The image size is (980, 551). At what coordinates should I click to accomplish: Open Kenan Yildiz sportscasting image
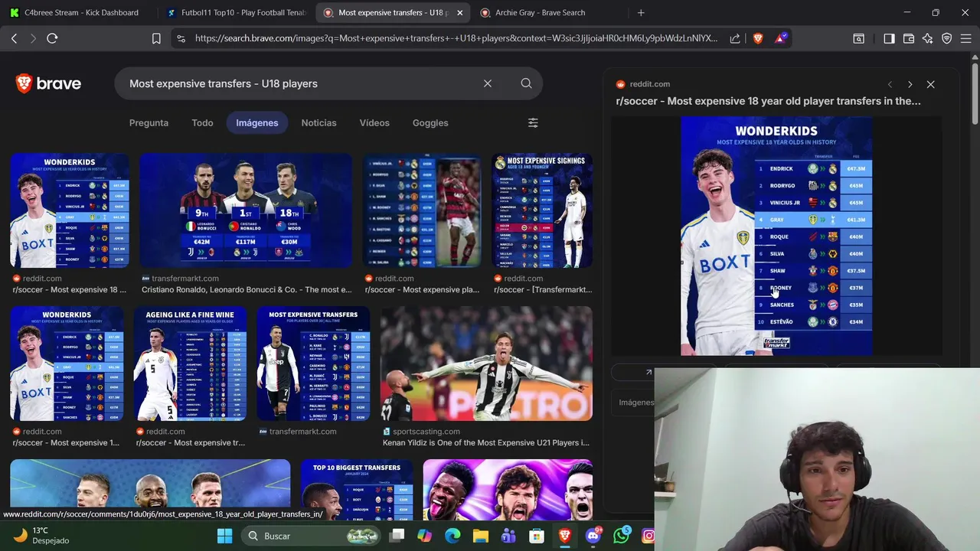[x=486, y=364]
